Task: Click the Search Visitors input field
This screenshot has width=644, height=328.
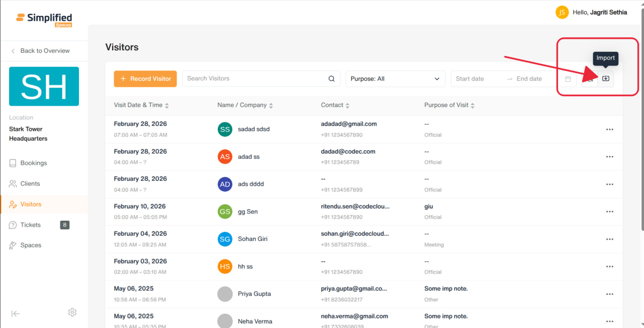Action: tap(254, 79)
